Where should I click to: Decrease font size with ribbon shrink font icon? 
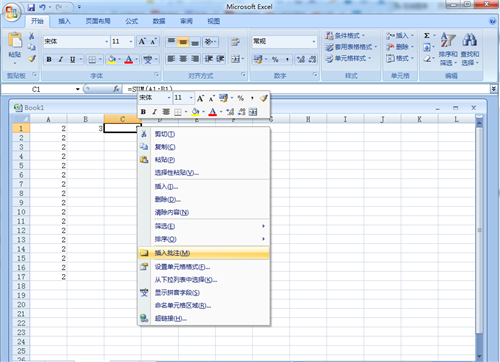tap(153, 42)
